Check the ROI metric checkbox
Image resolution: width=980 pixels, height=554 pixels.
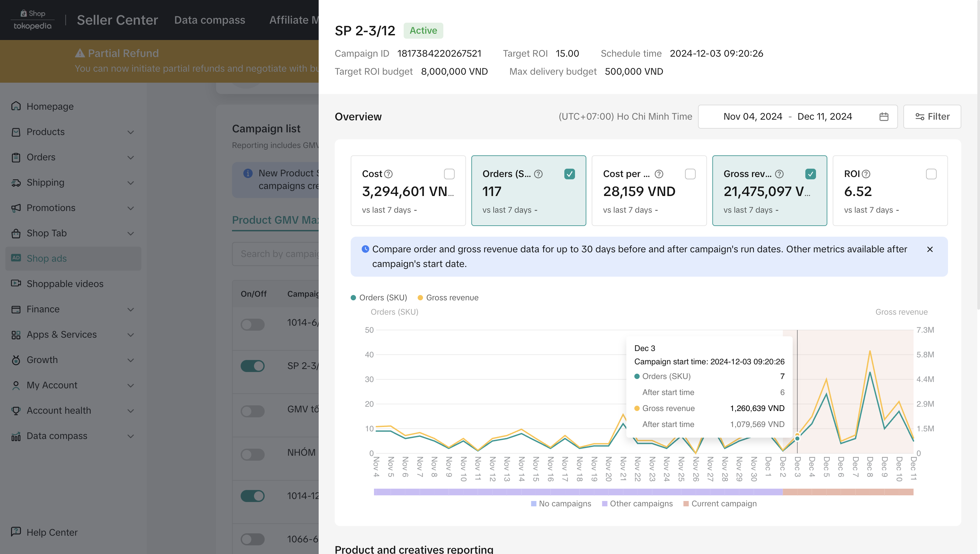[x=931, y=174]
